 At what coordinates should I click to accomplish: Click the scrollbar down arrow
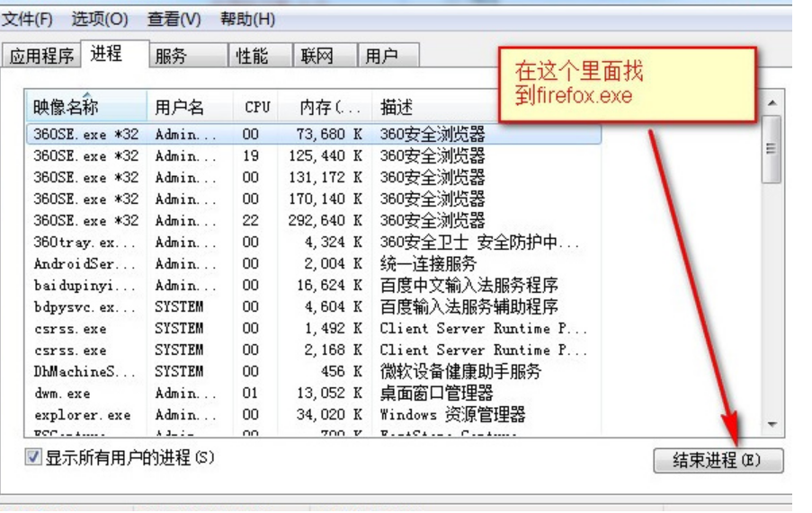[771, 423]
